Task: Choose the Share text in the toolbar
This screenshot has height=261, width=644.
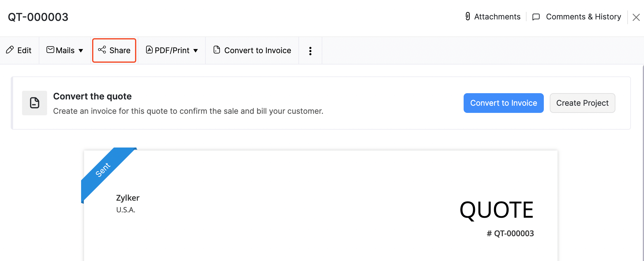Action: pyautogui.click(x=120, y=50)
